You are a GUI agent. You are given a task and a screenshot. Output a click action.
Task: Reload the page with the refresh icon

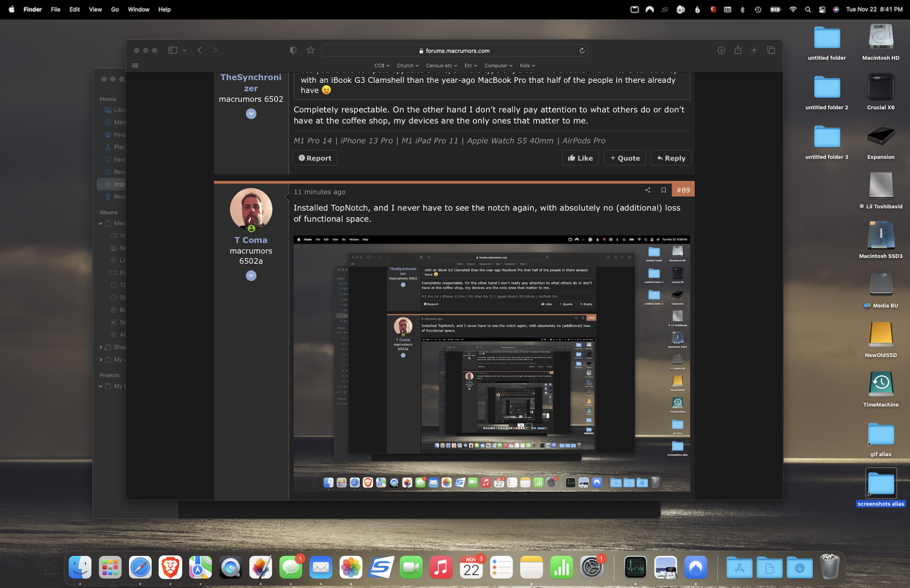click(x=581, y=51)
